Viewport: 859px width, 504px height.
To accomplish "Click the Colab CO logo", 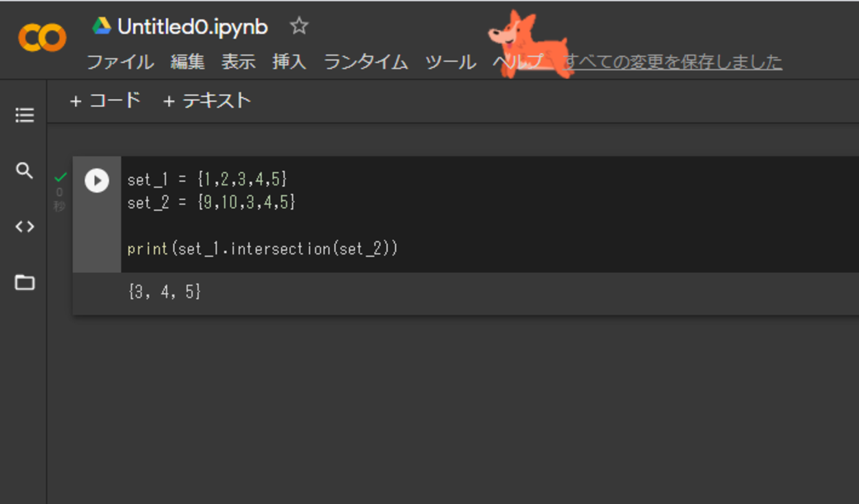I will click(42, 38).
